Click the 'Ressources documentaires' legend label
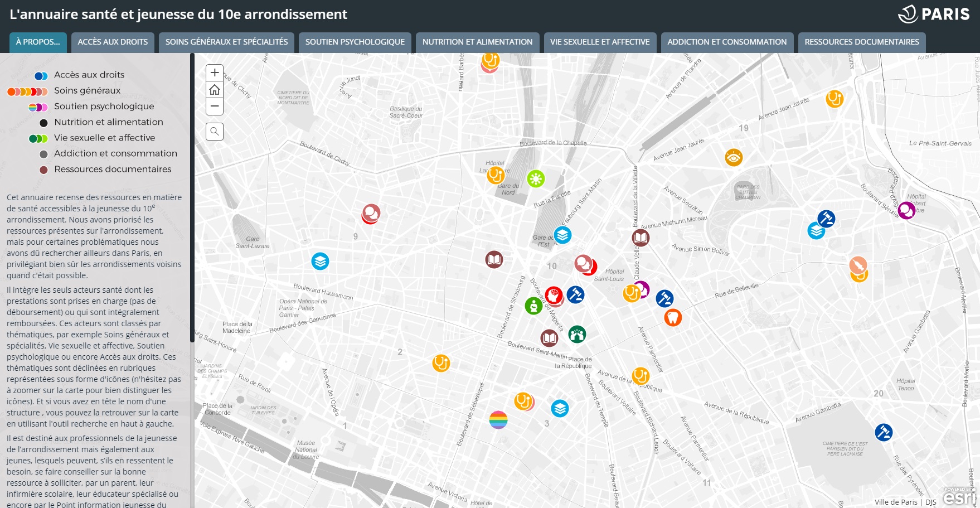The image size is (980, 508). [x=113, y=169]
